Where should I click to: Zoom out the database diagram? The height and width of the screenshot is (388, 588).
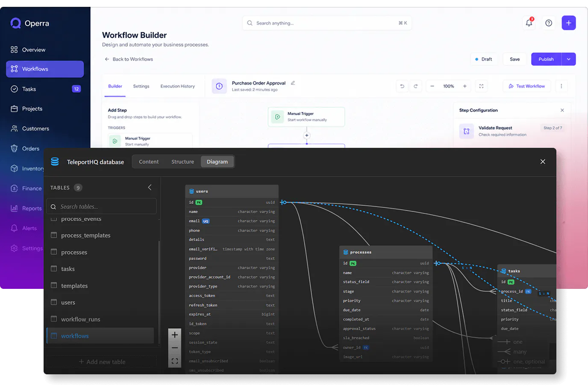click(175, 348)
